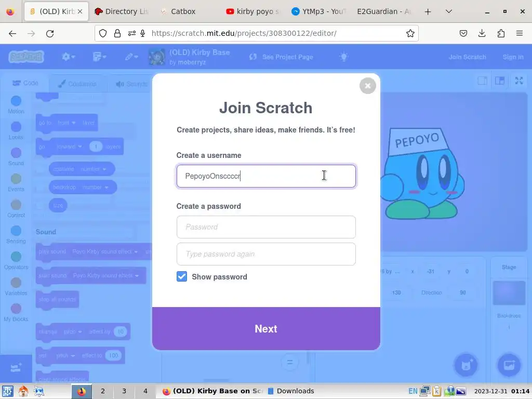Bookmark this page with star icon
Screen dimensions: 532x399
[410, 33]
